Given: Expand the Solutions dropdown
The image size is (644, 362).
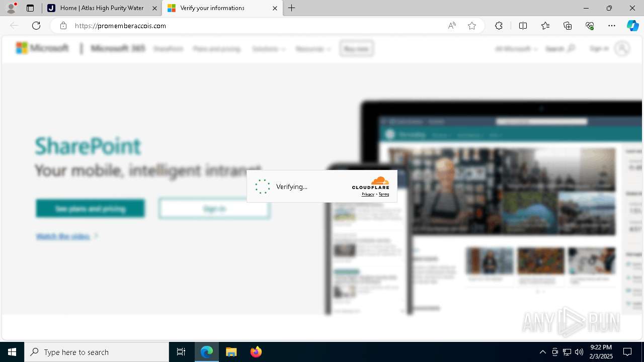Looking at the screenshot, I should [269, 49].
